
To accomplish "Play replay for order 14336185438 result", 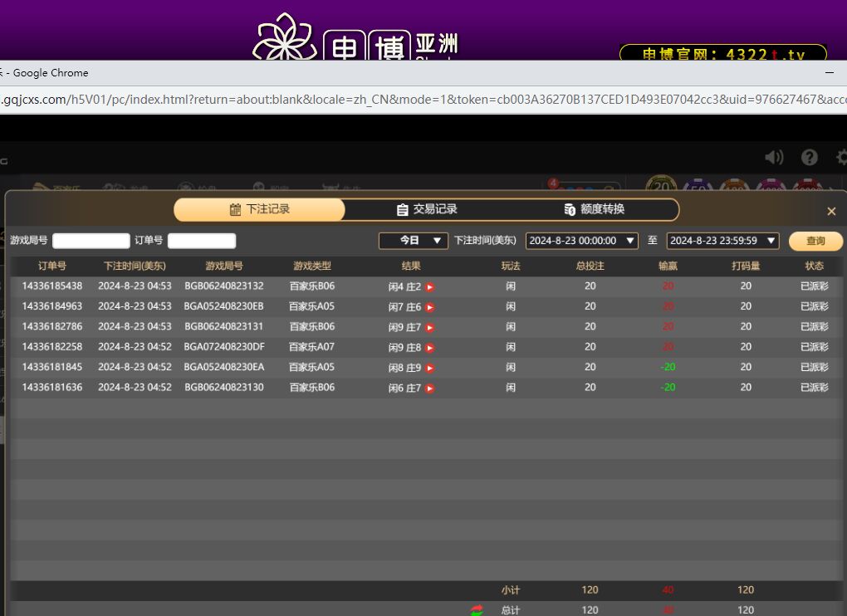I will tap(430, 287).
